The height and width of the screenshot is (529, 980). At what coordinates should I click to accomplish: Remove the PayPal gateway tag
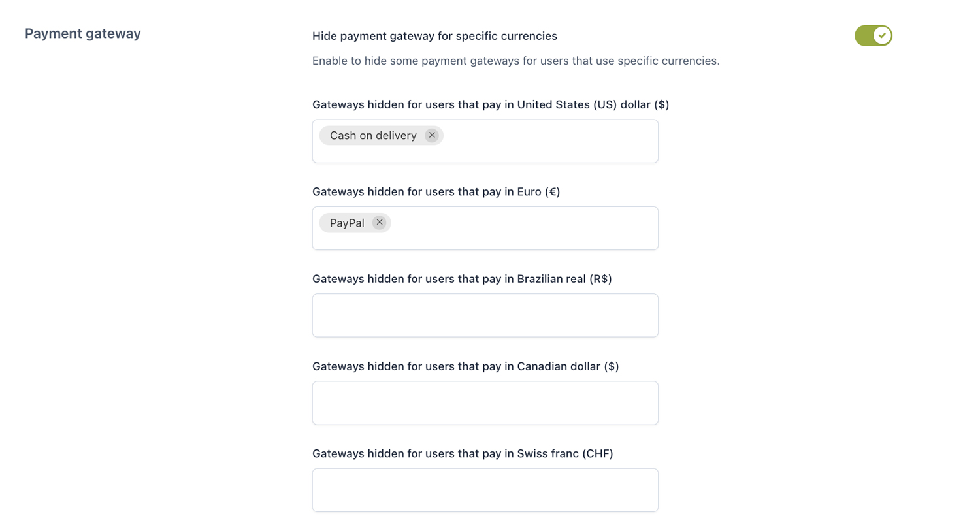379,223
